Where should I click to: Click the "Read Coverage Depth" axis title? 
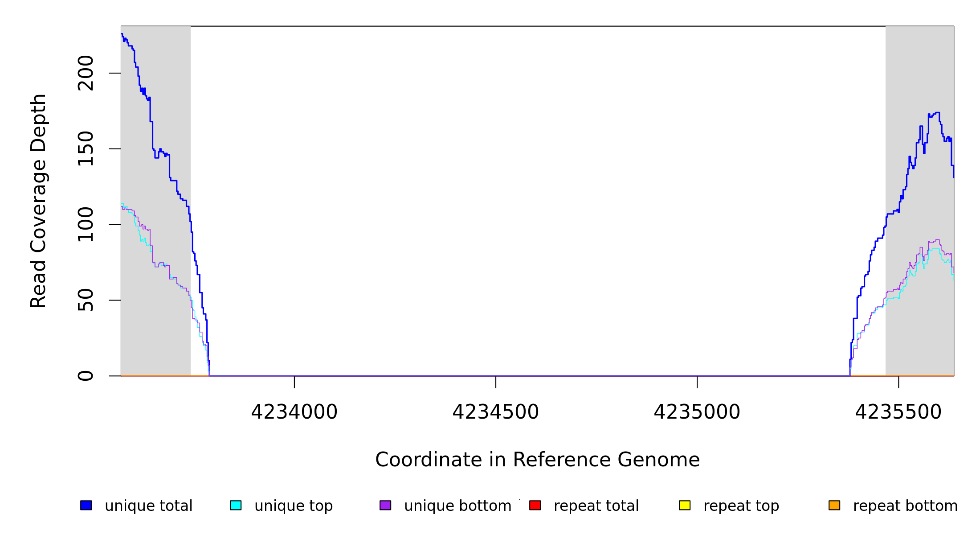tap(38, 201)
